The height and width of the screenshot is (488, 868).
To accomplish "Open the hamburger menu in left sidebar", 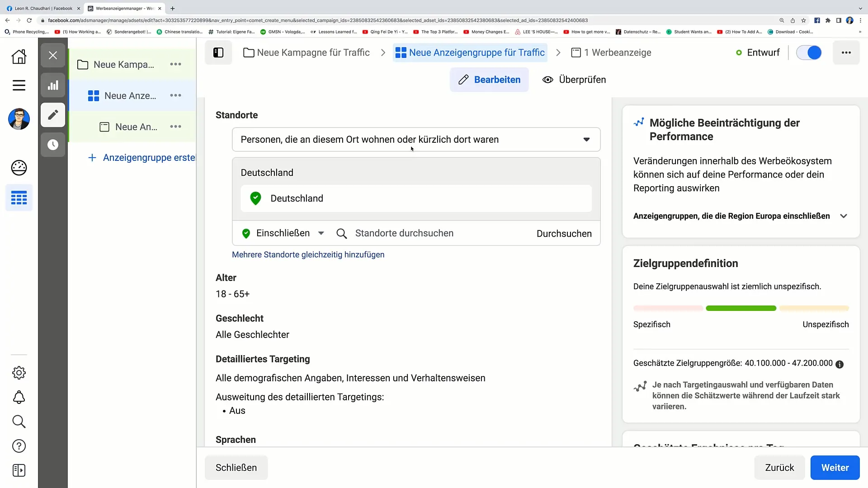I will click(x=19, y=85).
